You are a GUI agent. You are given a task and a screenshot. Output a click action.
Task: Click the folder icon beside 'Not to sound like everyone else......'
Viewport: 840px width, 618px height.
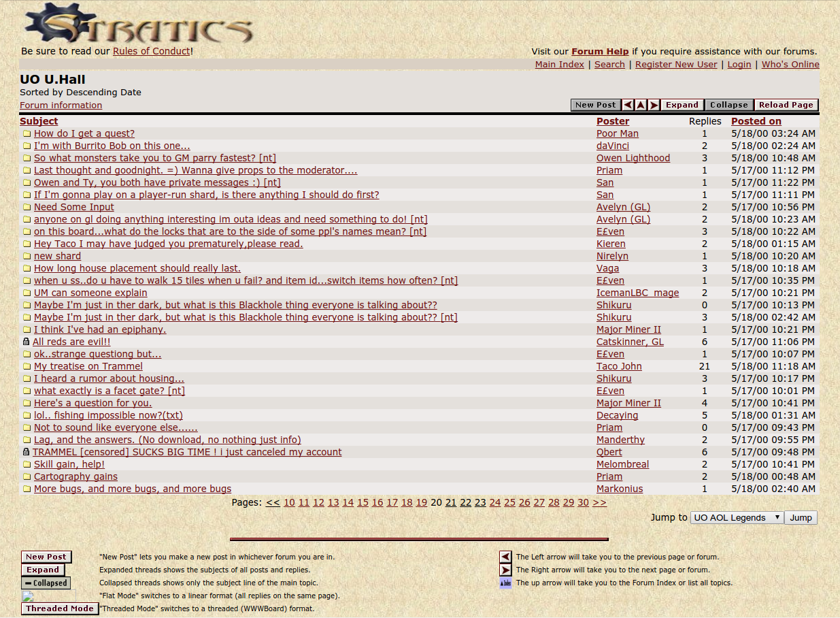(x=27, y=428)
